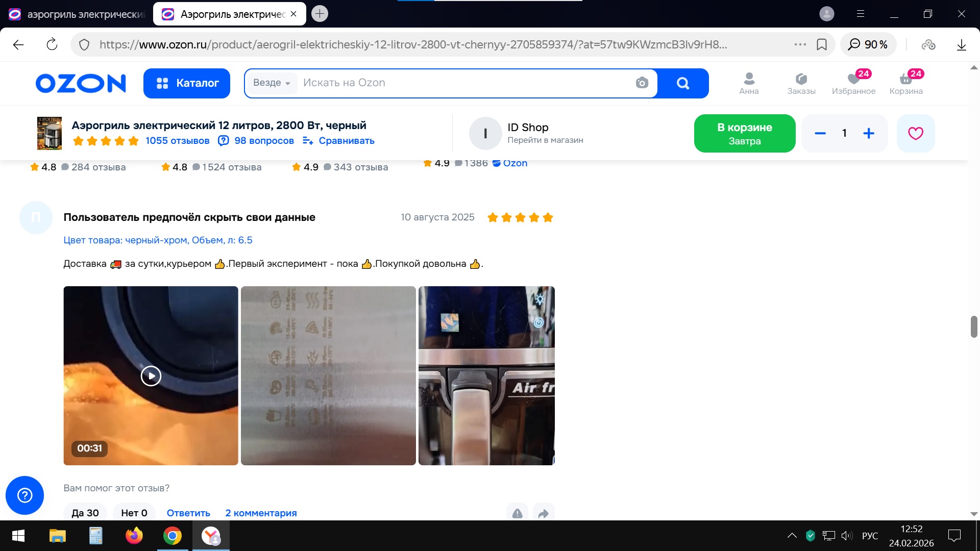Viewport: 980px width, 551px height.
Task: Open the blue help question bubble
Action: 24,495
